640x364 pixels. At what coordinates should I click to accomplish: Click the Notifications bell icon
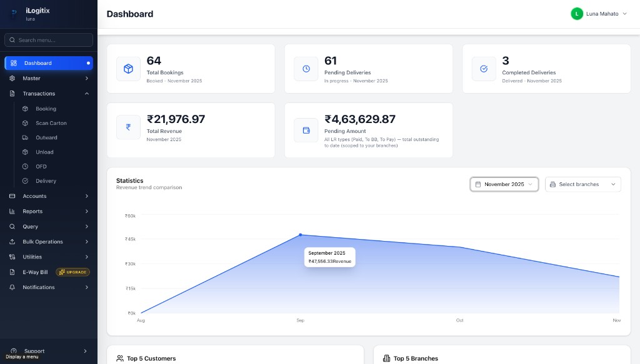(x=12, y=287)
